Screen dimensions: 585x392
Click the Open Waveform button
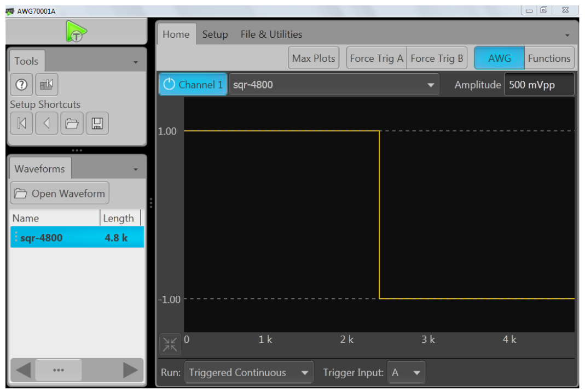(59, 192)
